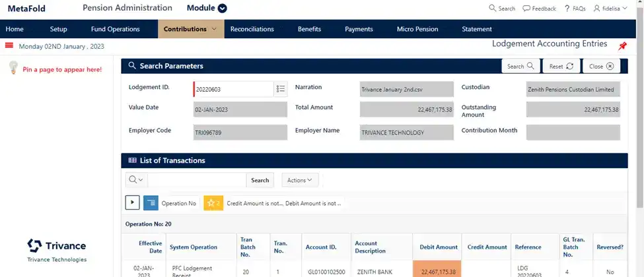Click the Outstanding Amount field
This screenshot has width=644, height=277.
(x=573, y=109)
